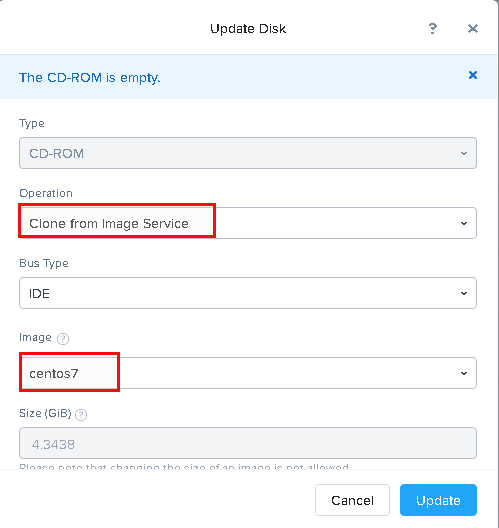This screenshot has width=499, height=528.
Task: Click the Cancel button
Action: tap(352, 500)
